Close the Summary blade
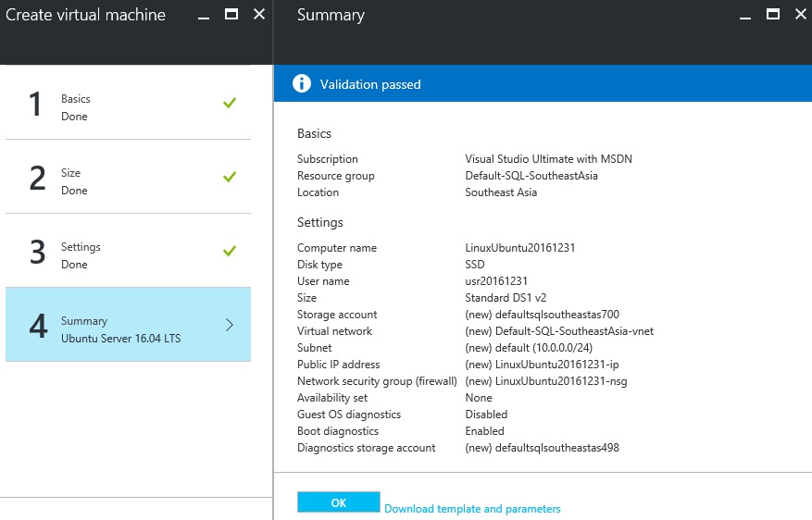Viewport: 812px width, 520px height. [800, 14]
